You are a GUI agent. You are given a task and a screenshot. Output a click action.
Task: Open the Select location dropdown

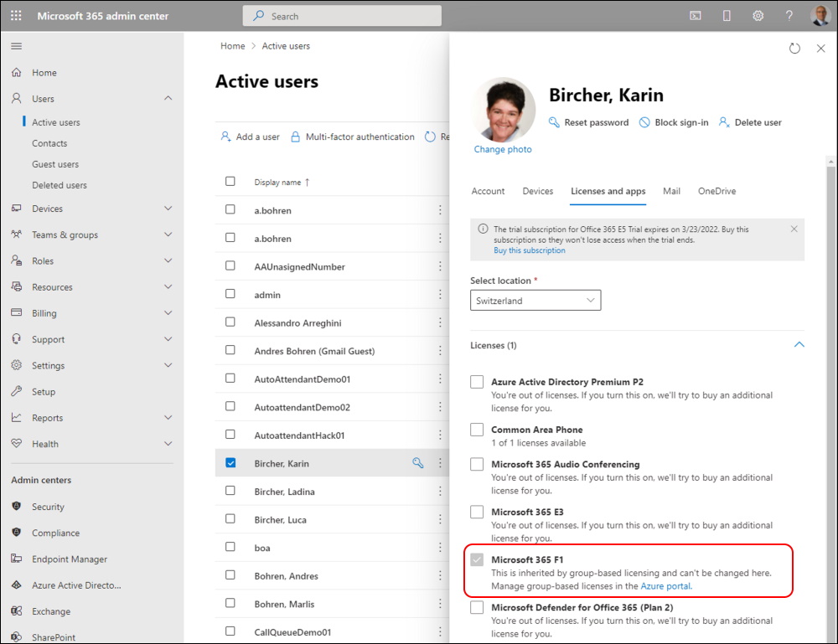(535, 300)
